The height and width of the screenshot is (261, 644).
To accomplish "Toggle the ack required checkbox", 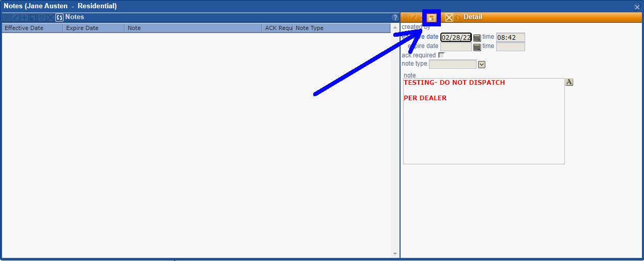I will pos(441,55).
